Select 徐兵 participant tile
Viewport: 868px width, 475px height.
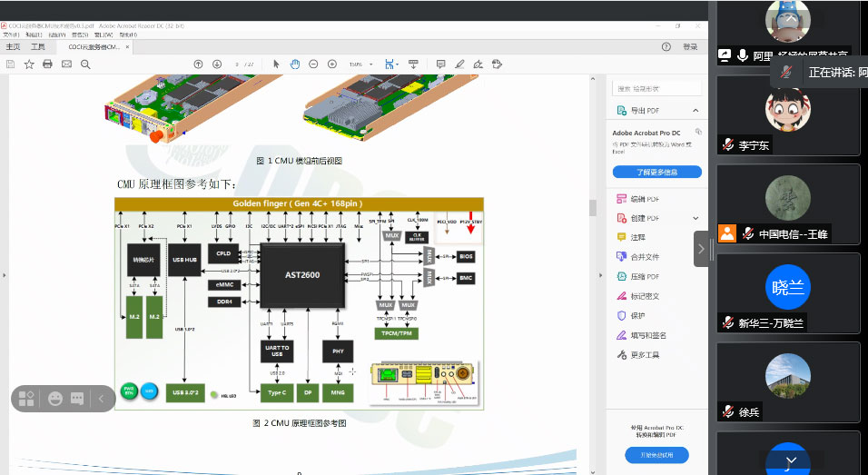point(788,382)
